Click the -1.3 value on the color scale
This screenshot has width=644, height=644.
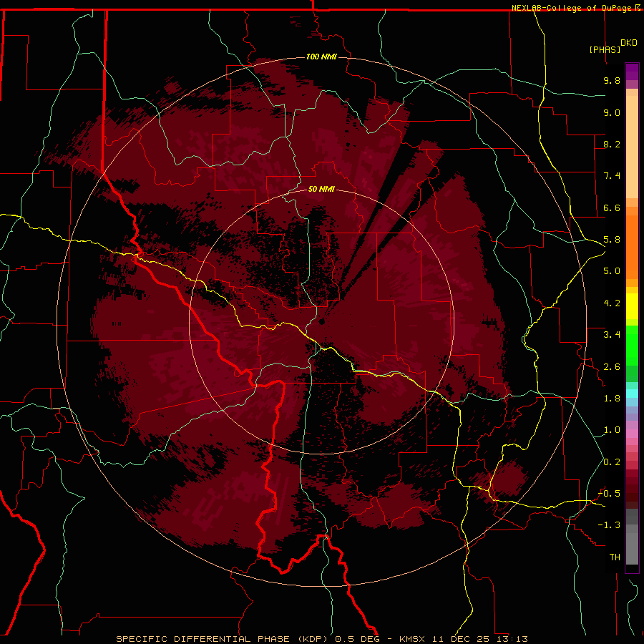[610, 525]
